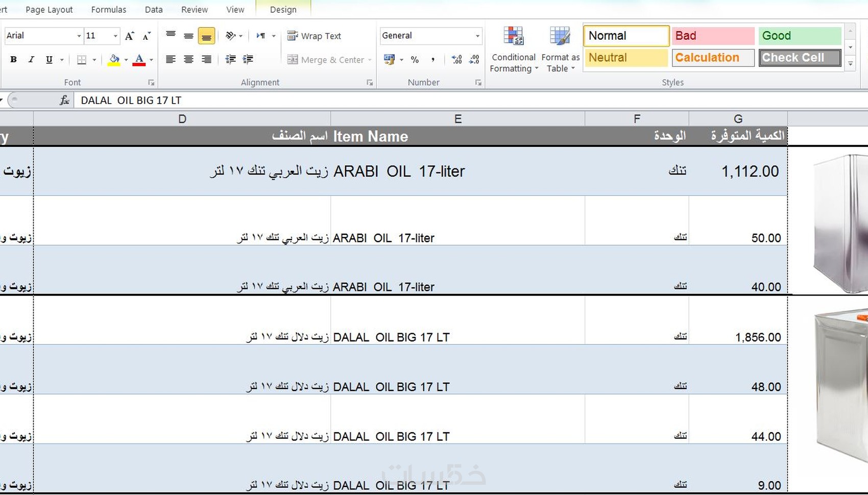Screen dimensions: 868x495
Task: Click the Increase Decimal icon
Action: tap(457, 60)
